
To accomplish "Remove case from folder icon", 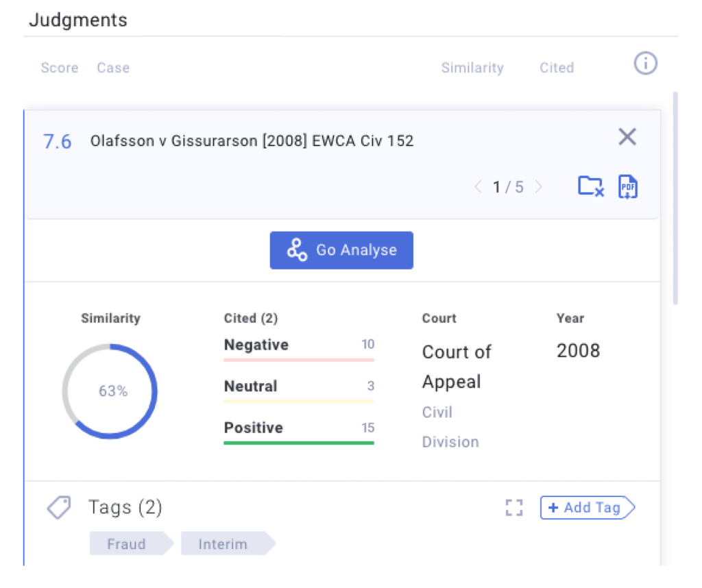I will (x=590, y=186).
